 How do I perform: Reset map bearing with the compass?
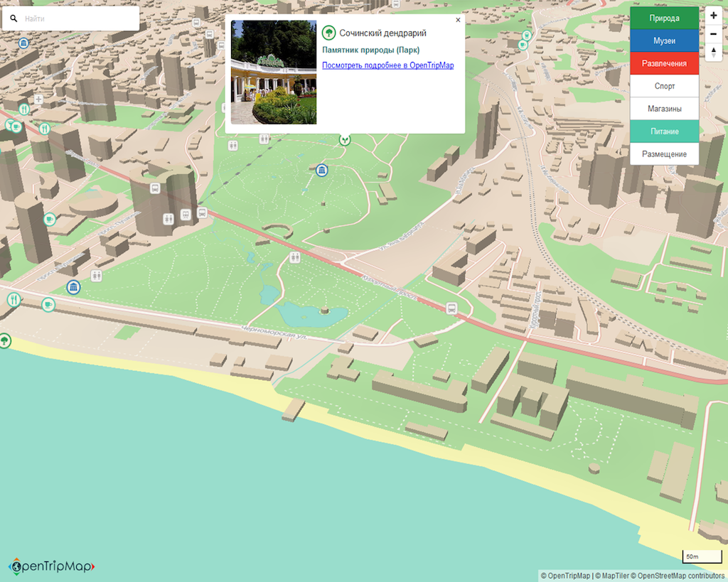(713, 52)
